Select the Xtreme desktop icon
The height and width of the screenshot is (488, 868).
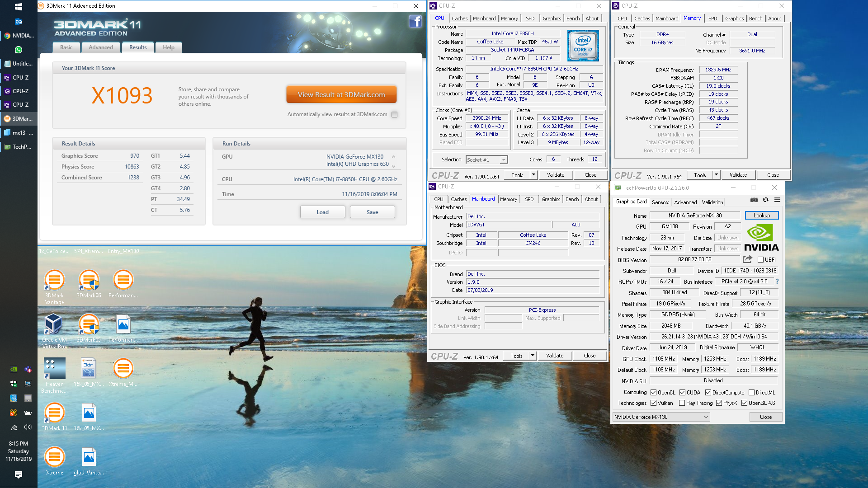coord(54,461)
